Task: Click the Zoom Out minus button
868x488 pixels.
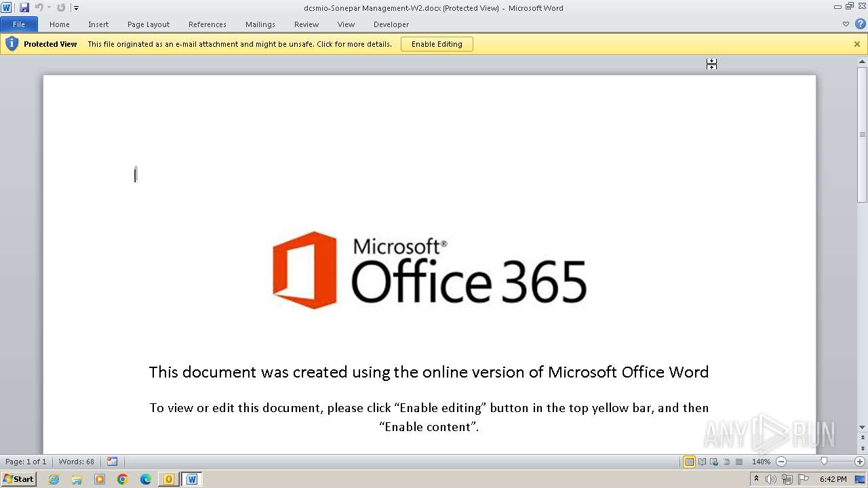Action: click(781, 462)
